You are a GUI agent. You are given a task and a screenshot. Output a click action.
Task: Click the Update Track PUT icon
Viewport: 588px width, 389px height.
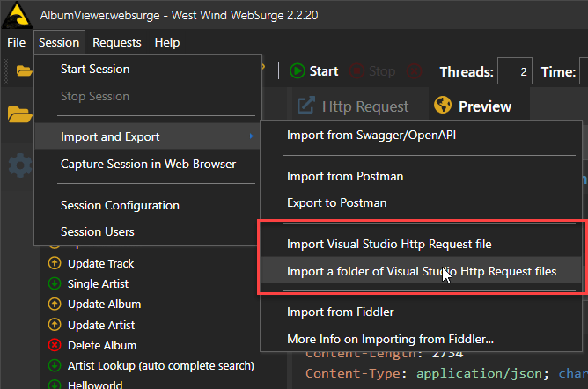point(55,263)
